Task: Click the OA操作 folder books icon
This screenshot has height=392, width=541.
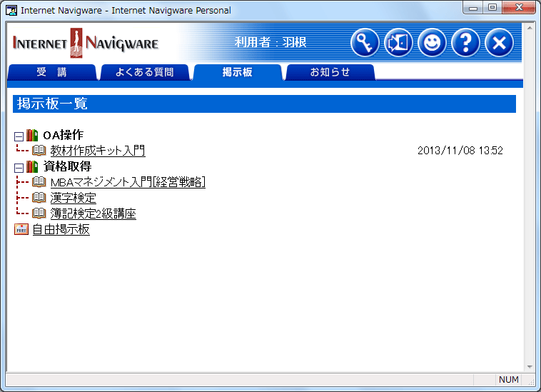Action: (32, 135)
